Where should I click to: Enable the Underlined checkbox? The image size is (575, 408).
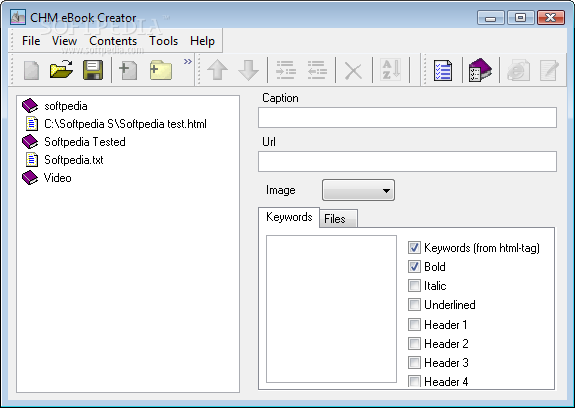click(414, 305)
